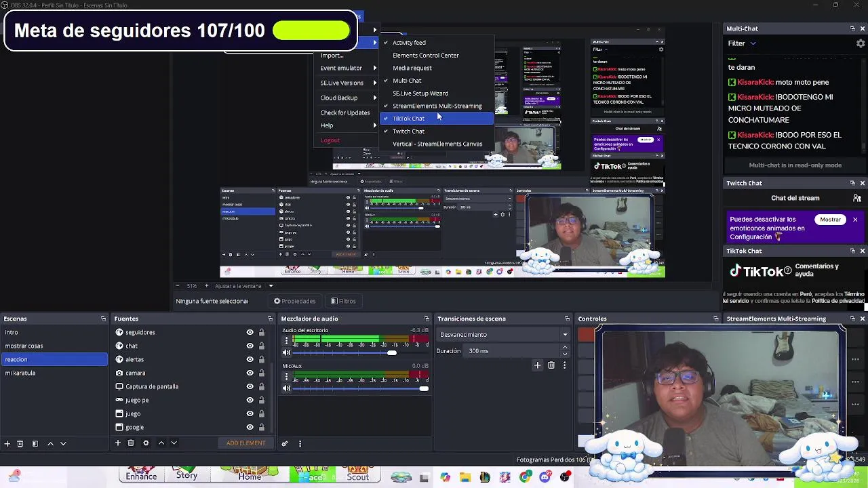Select the mi karatula scene

tap(54, 373)
